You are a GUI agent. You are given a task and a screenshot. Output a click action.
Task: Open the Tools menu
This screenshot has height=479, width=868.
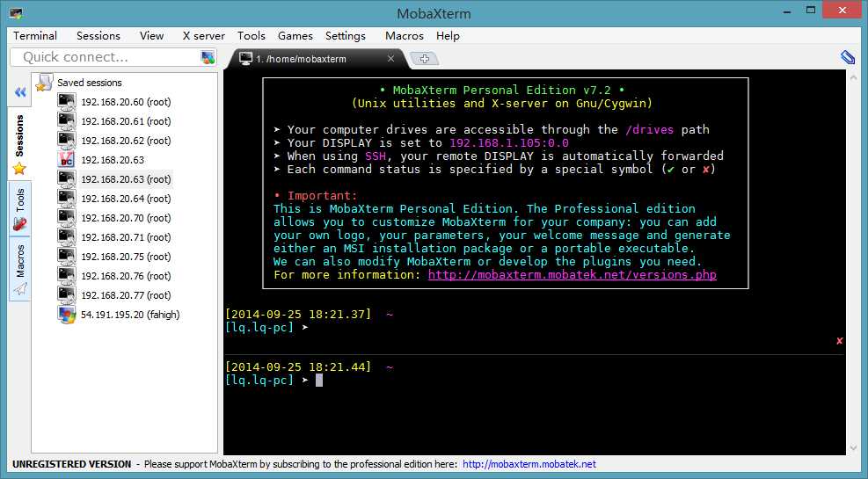(252, 36)
